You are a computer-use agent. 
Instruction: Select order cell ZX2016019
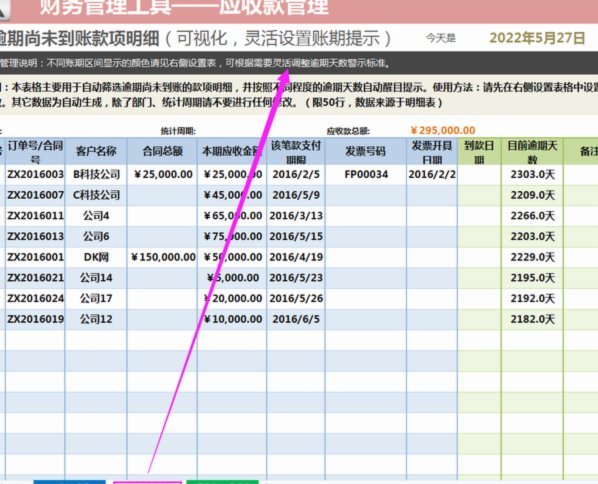(35, 319)
